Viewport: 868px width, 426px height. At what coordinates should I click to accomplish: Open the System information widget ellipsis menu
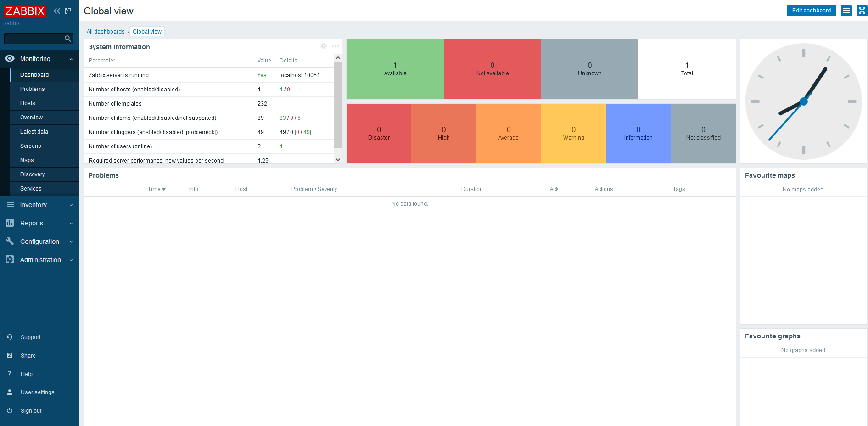336,46
